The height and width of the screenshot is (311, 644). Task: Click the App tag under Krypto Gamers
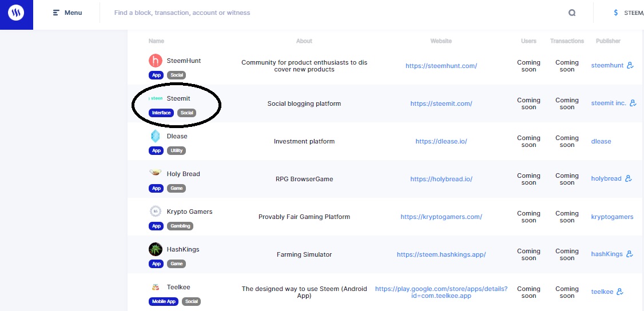pos(156,226)
